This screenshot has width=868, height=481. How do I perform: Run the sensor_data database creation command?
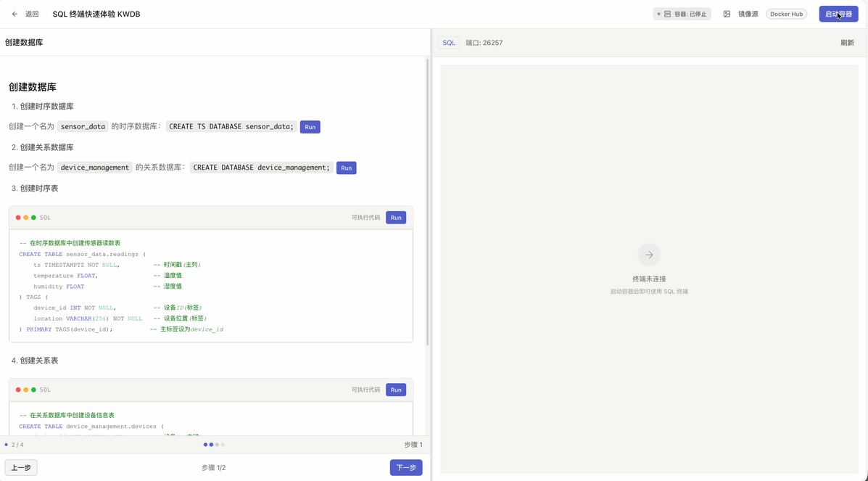click(310, 126)
